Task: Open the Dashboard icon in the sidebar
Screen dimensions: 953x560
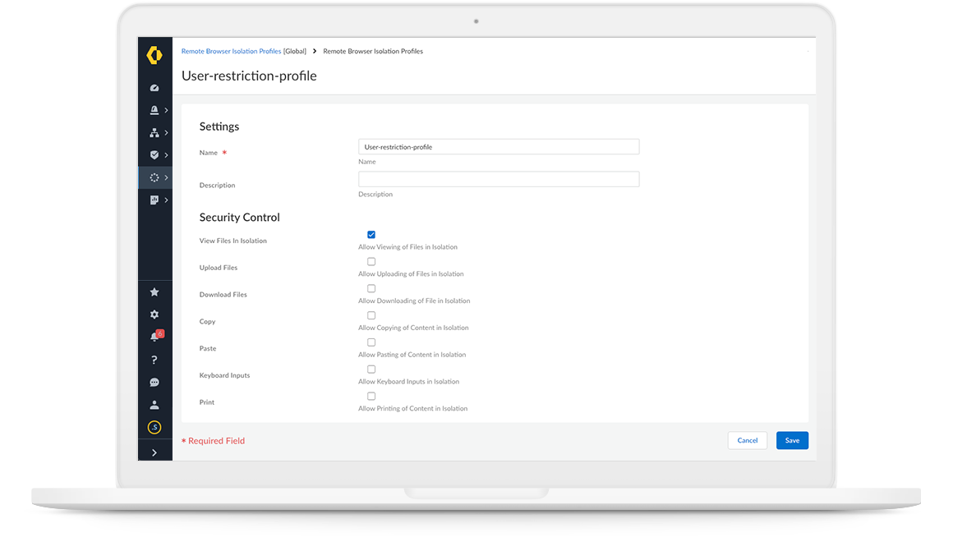Action: pyautogui.click(x=154, y=87)
